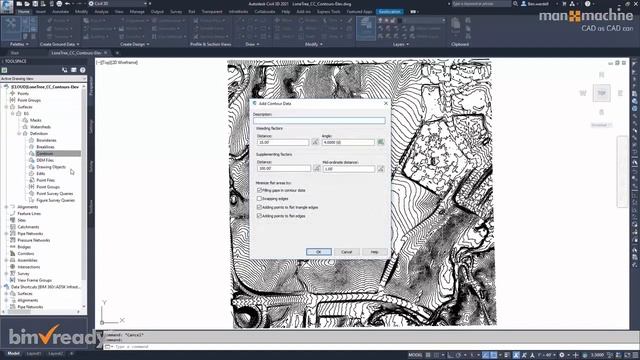The image size is (640, 360).
Task: Click the command line input
Action: pos(367,347)
